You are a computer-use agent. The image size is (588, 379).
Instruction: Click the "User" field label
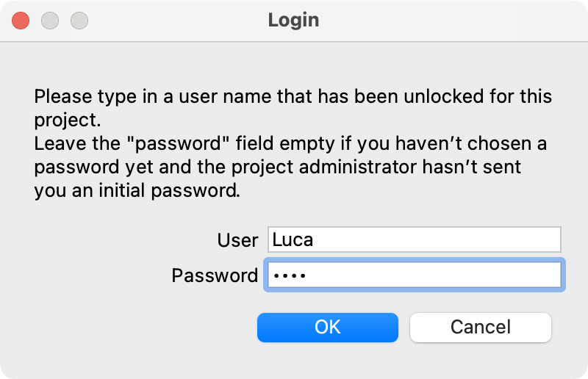click(237, 240)
